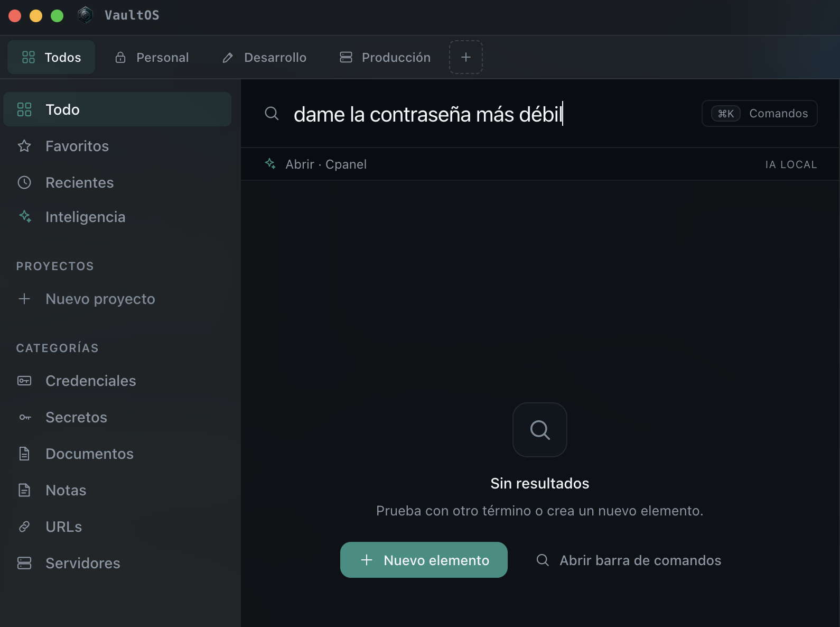Open the Servidores category
The height and width of the screenshot is (627, 840).
click(x=117, y=563)
